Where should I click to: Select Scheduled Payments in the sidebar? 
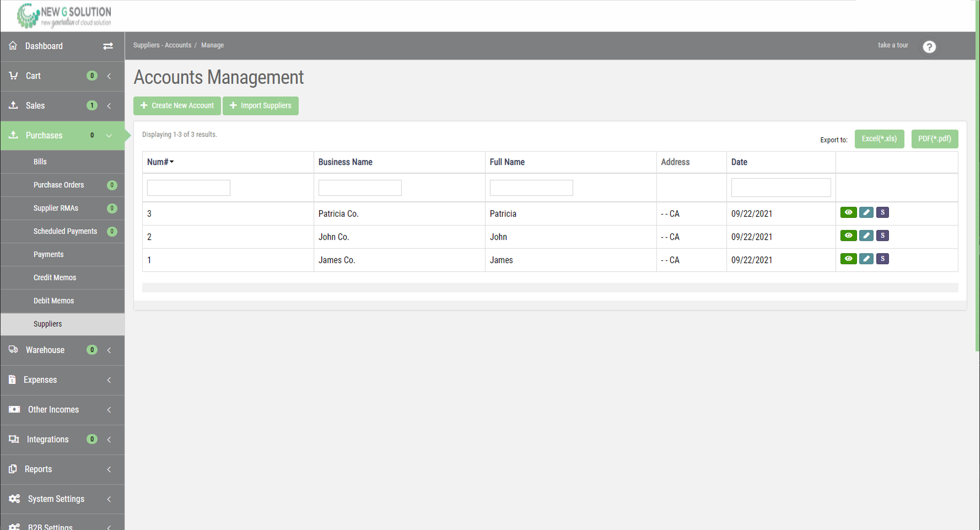click(x=65, y=231)
